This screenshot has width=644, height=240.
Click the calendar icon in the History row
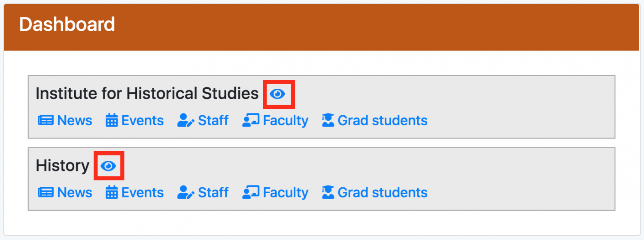[112, 192]
